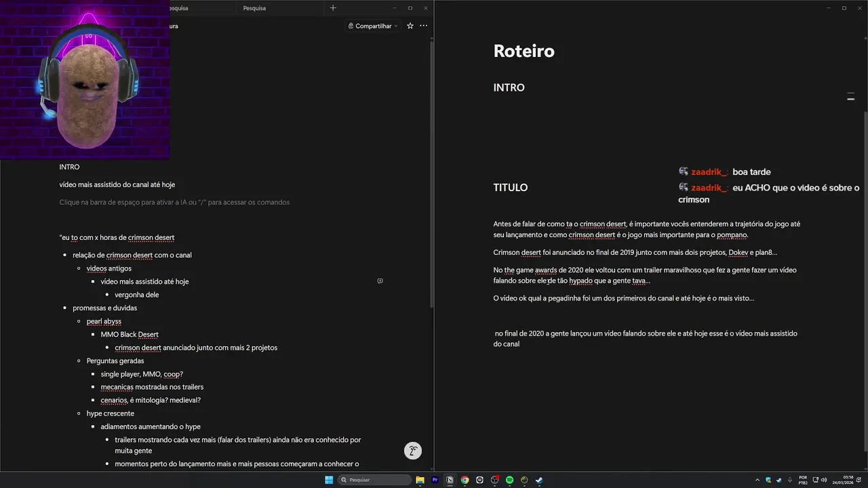Image resolution: width=868 pixels, height=488 pixels.
Task: Click the 'TITULO' heading in the right window
Action: click(511, 188)
